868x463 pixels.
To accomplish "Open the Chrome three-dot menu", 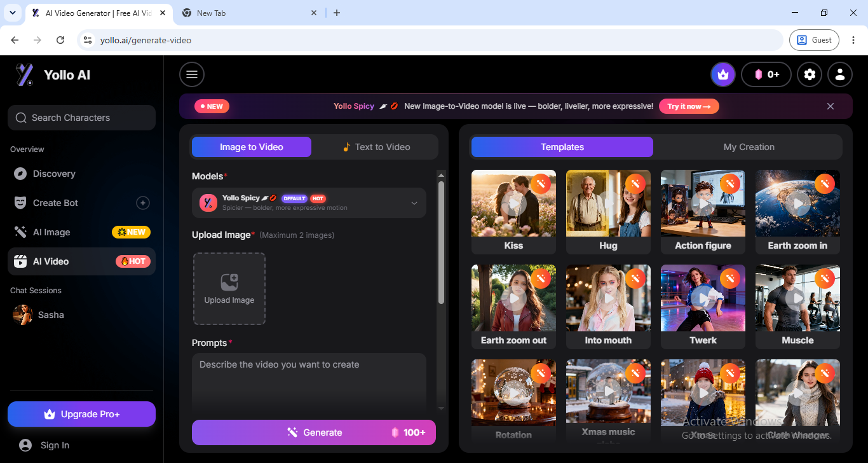I will coord(853,40).
